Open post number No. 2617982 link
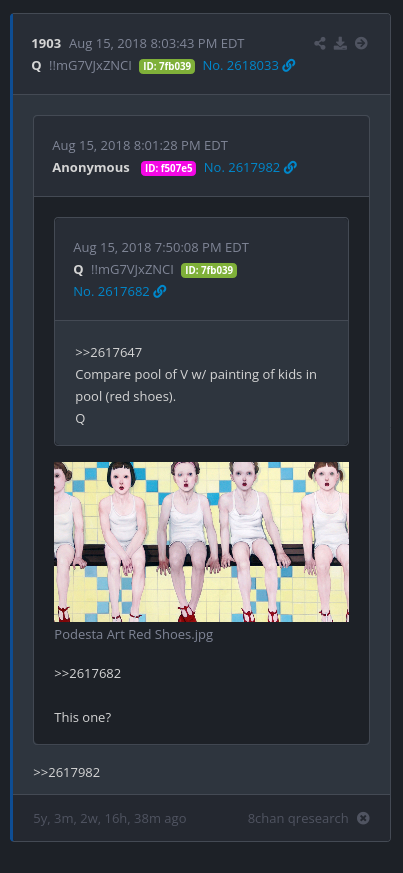Viewport: 403px width, 873px height. (242, 168)
